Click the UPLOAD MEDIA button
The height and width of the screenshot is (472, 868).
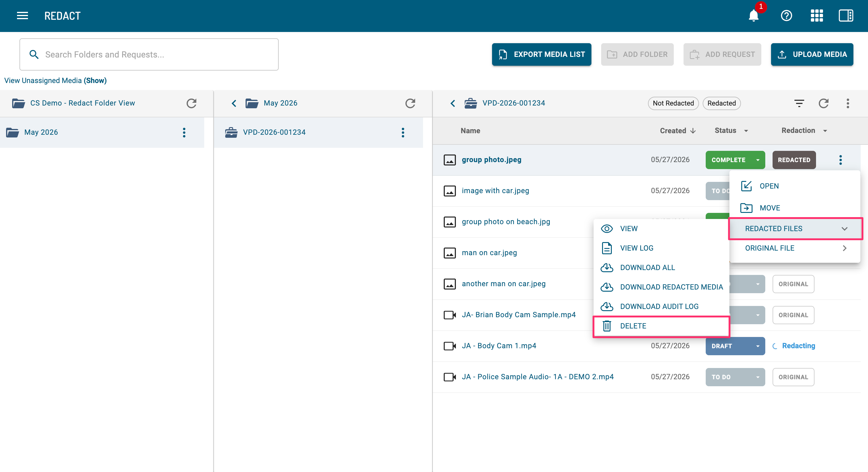812,54
